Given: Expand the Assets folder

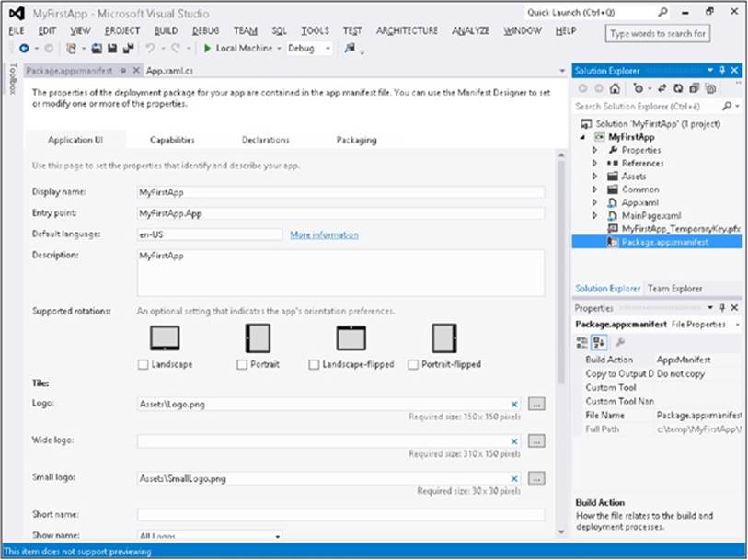Looking at the screenshot, I should [594, 177].
